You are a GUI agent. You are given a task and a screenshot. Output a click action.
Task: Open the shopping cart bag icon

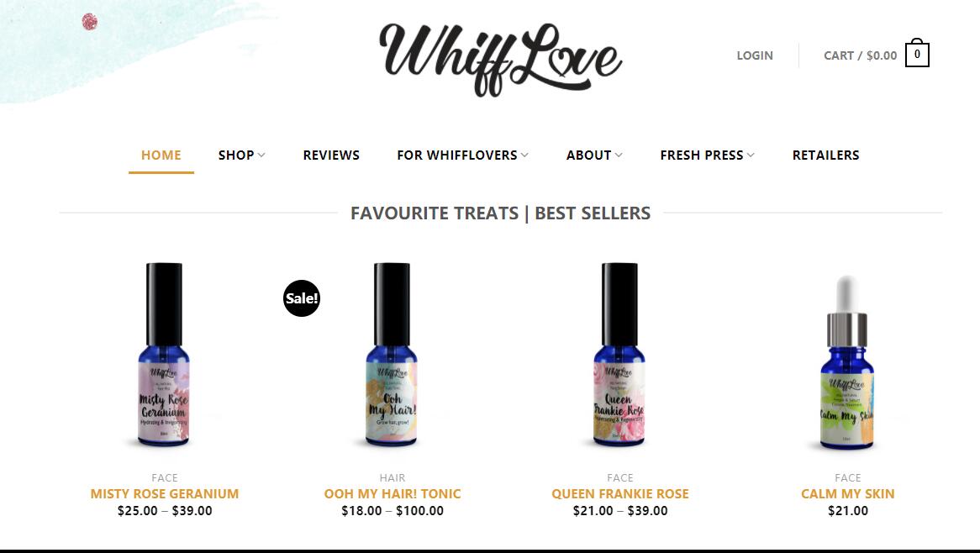click(x=917, y=53)
